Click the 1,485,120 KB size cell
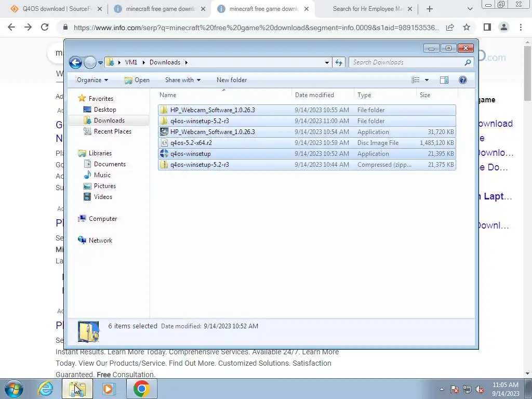This screenshot has height=399, width=532. pos(436,143)
